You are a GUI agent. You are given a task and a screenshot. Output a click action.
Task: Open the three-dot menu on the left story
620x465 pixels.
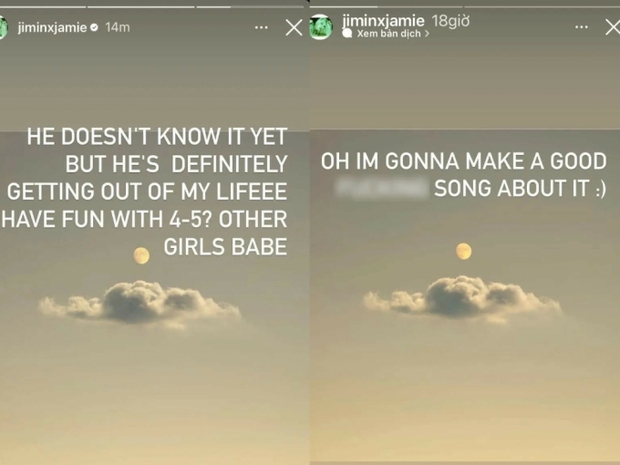click(x=261, y=28)
